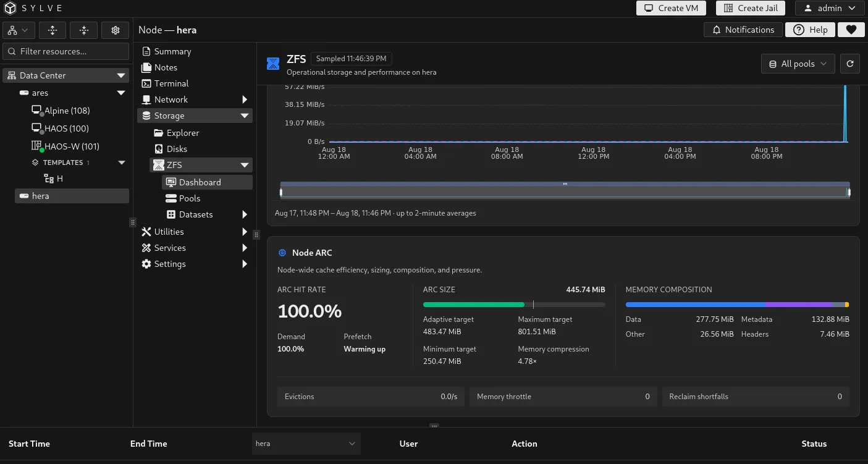The width and height of the screenshot is (868, 464).
Task: Click the chart range slider left handle
Action: [x=281, y=193]
